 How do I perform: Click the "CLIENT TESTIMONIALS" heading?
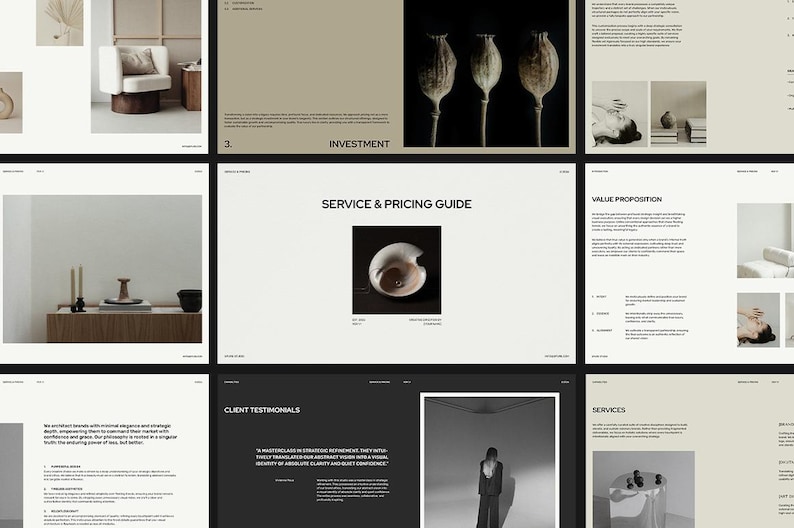pos(262,410)
